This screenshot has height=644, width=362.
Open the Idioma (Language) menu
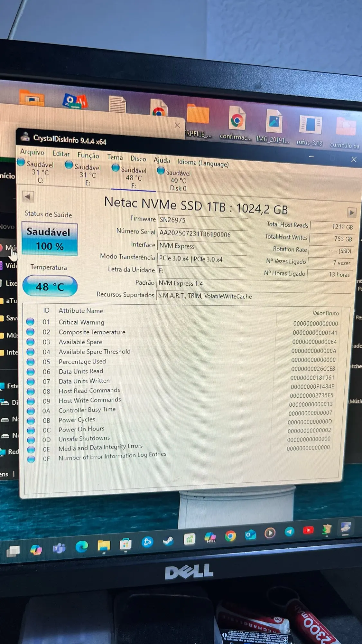203,163
